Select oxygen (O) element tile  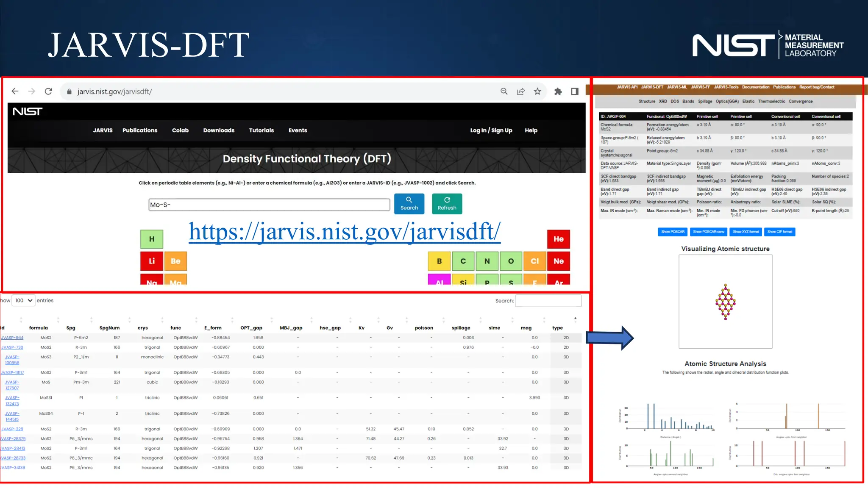click(511, 261)
